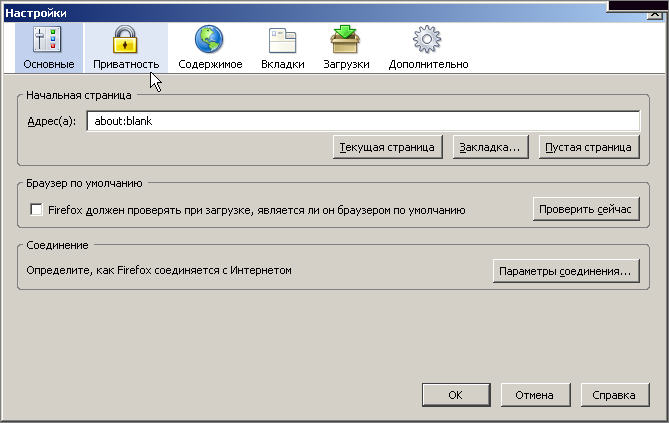The width and height of the screenshot is (669, 423).
Task: Go to the Загрузки downloads panel
Action: (x=346, y=48)
